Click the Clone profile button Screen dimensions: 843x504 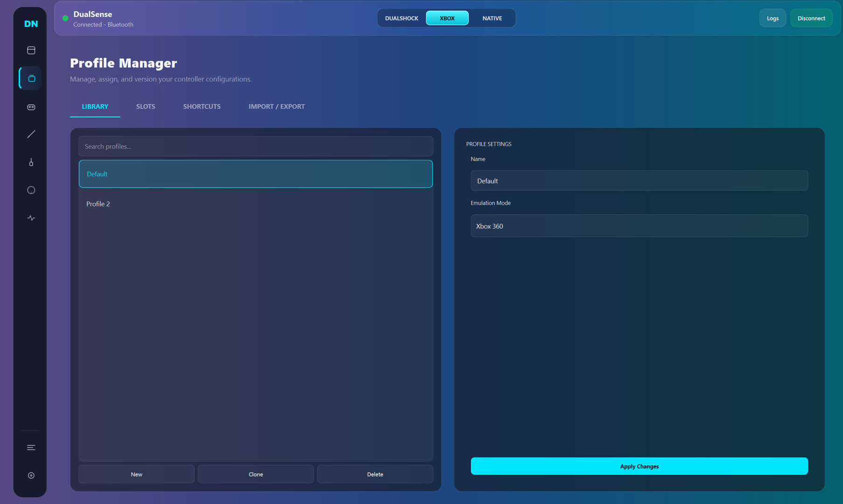tap(255, 474)
